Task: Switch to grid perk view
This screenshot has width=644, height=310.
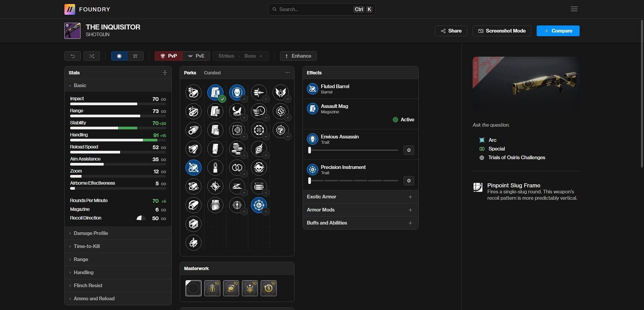Action: click(x=136, y=56)
